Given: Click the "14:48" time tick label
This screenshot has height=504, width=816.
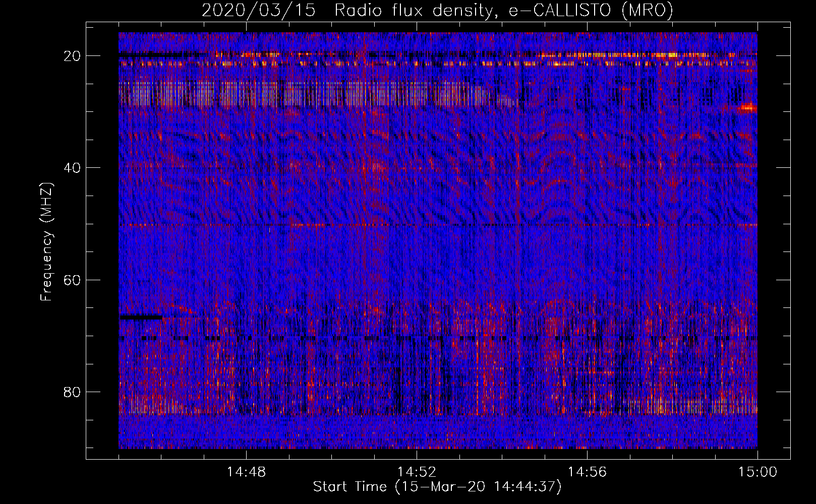Looking at the screenshot, I should pos(246,472).
